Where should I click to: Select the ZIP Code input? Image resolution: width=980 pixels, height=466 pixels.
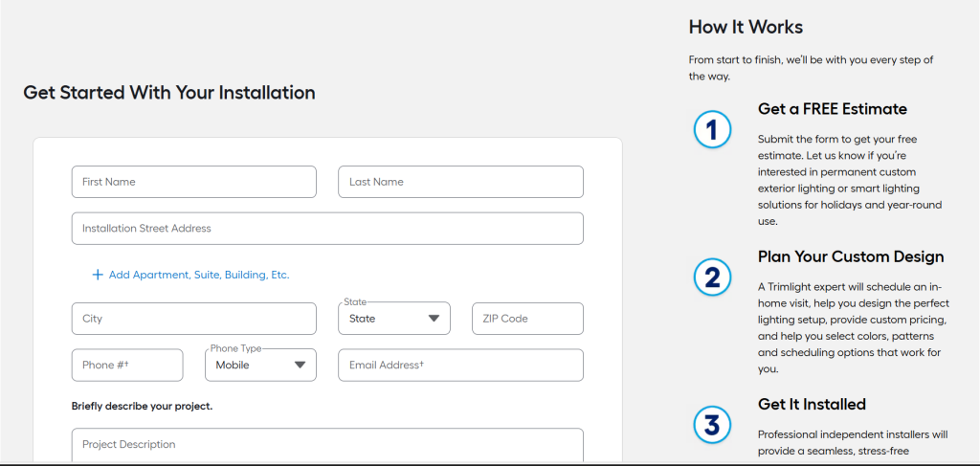[527, 319]
